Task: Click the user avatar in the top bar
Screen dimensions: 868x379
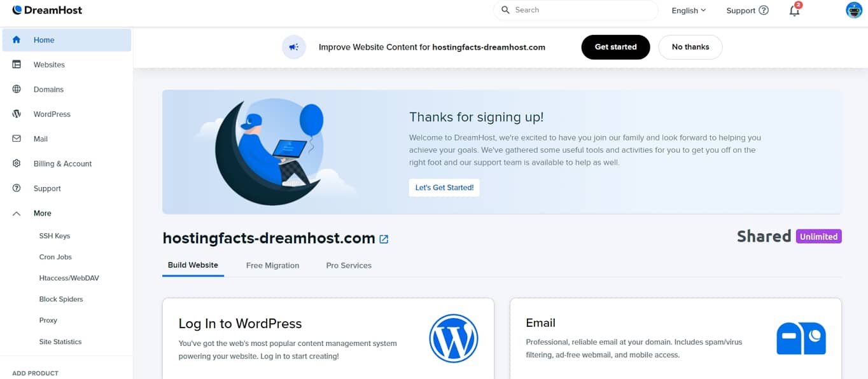Action: pos(853,10)
